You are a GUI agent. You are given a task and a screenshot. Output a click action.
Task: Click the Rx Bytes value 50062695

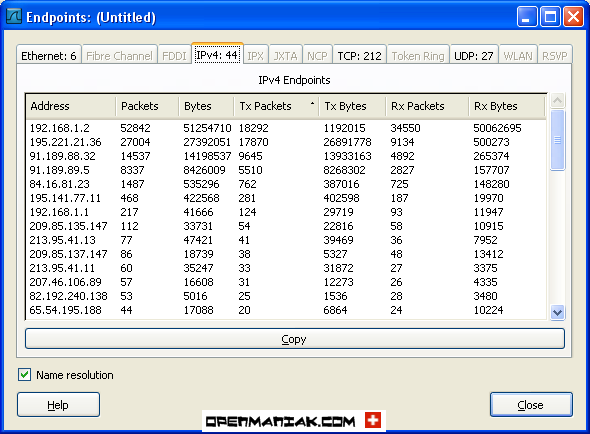[x=497, y=128]
